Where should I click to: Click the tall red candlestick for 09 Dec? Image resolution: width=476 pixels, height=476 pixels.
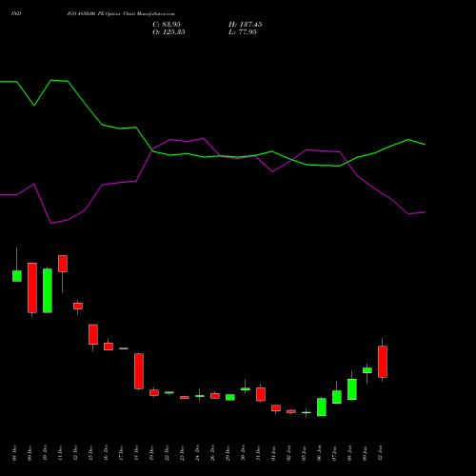32,288
